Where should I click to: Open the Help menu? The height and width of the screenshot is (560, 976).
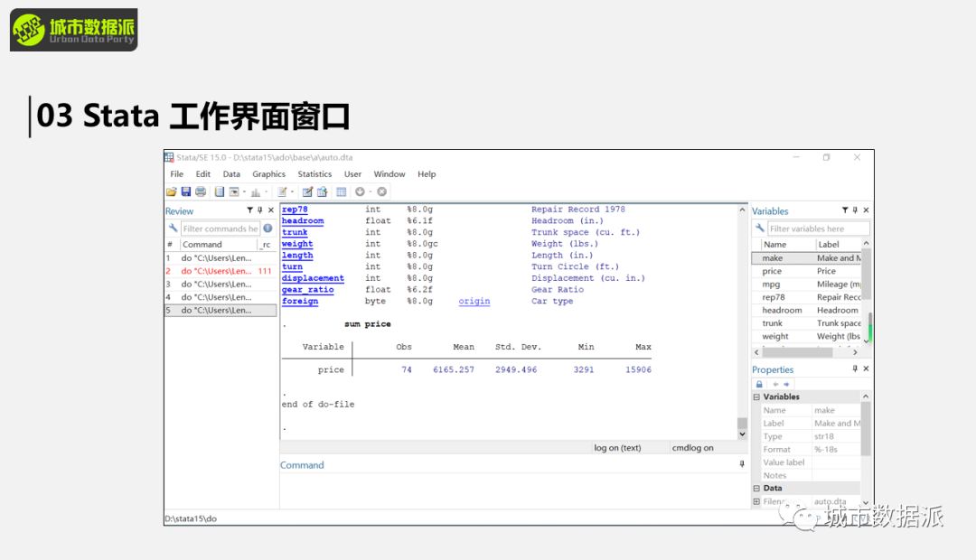coord(427,174)
